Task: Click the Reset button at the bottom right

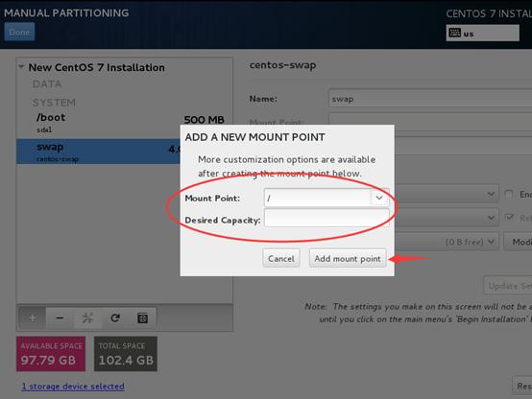Action: [x=522, y=386]
